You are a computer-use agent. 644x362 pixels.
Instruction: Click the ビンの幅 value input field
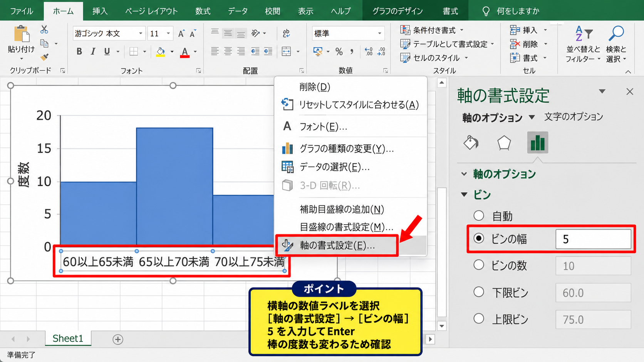pyautogui.click(x=593, y=239)
